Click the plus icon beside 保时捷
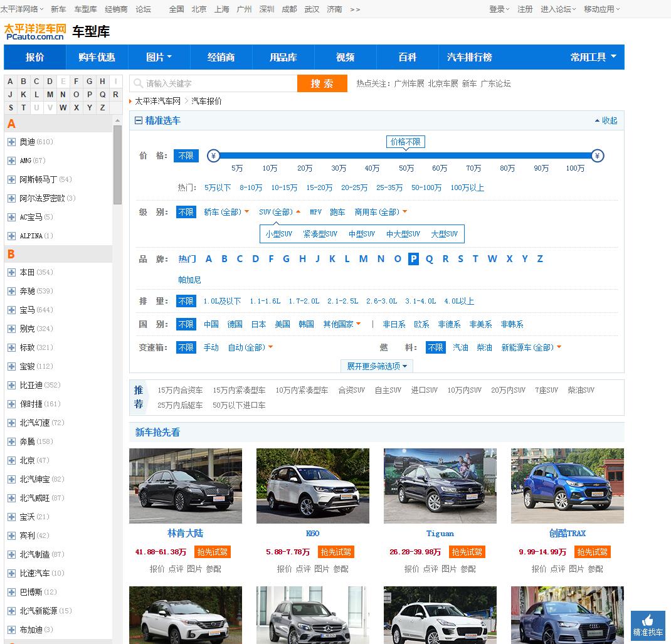 11,404
